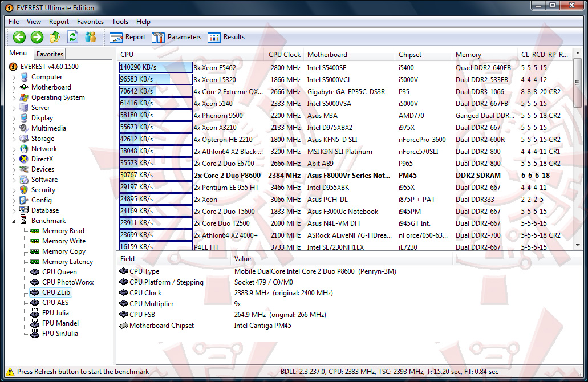Open the CPU Queen benchmark
The height and width of the screenshot is (382, 588).
pos(59,272)
